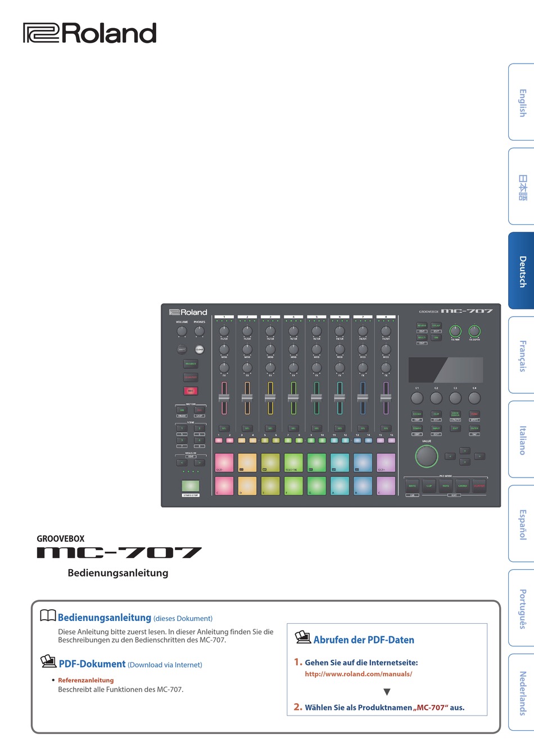Viewport: 534px width, 756px height.
Task: Click the ENTER button
Action: point(474,428)
